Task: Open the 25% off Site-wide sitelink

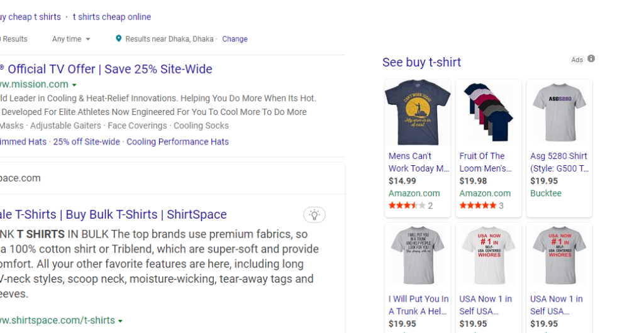Action: tap(87, 142)
